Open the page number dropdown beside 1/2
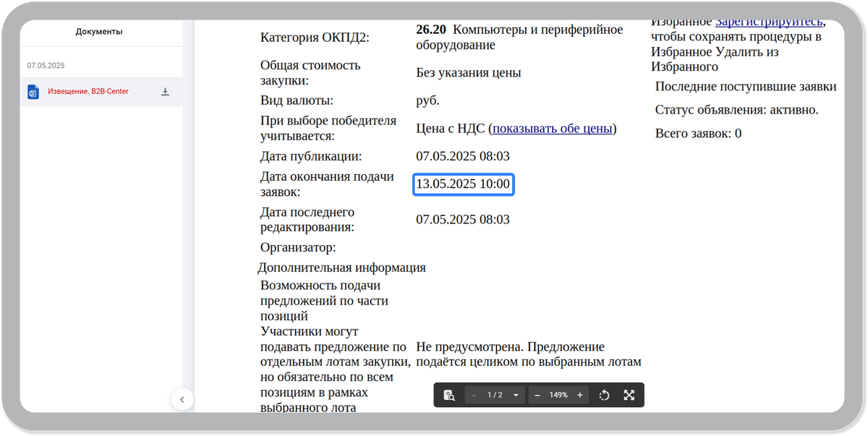This screenshot has height=436, width=868. click(x=515, y=395)
